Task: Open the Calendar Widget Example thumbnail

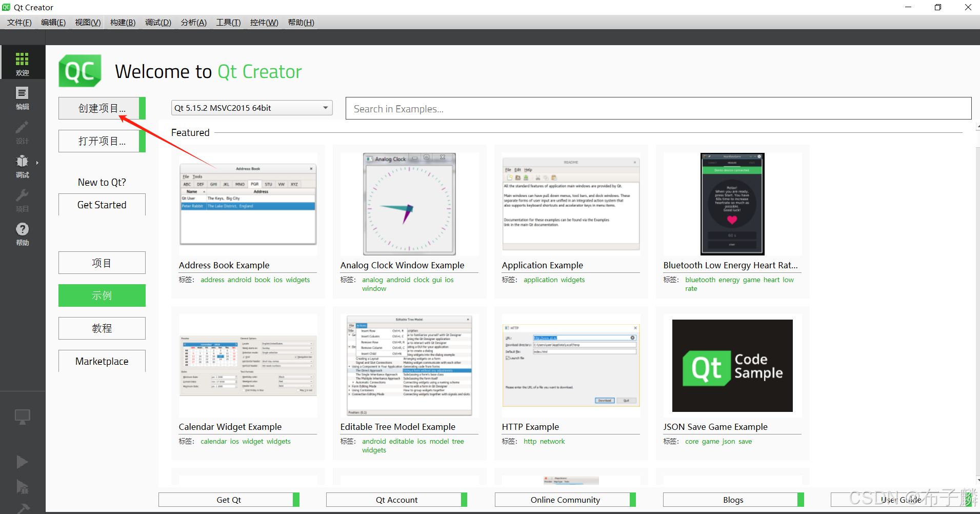Action: tap(248, 366)
